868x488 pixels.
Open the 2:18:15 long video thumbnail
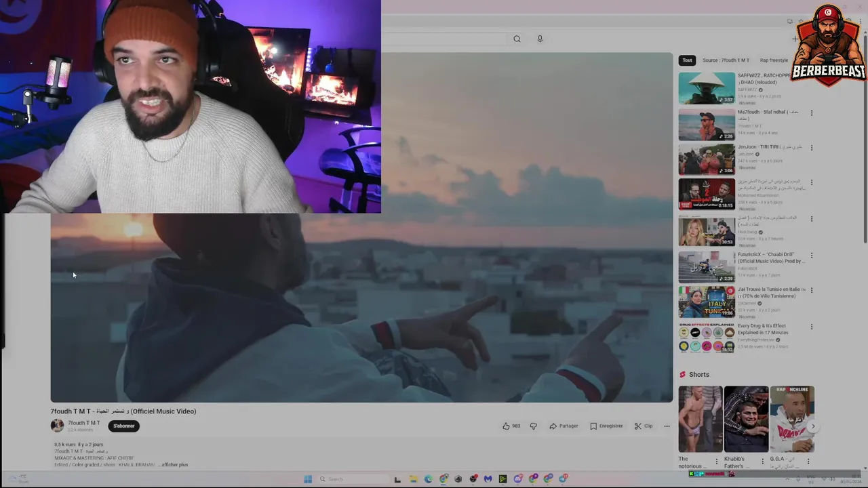click(x=707, y=194)
